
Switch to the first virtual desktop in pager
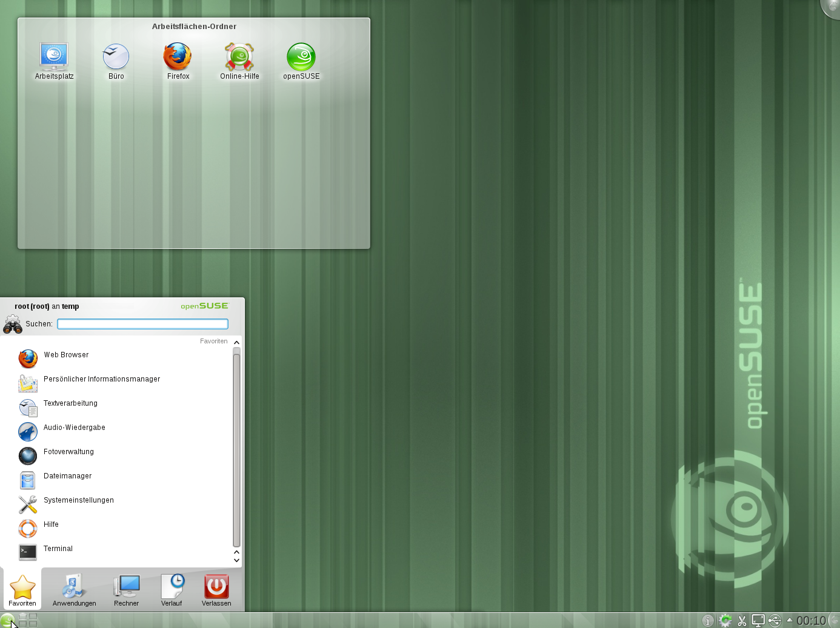(23, 616)
